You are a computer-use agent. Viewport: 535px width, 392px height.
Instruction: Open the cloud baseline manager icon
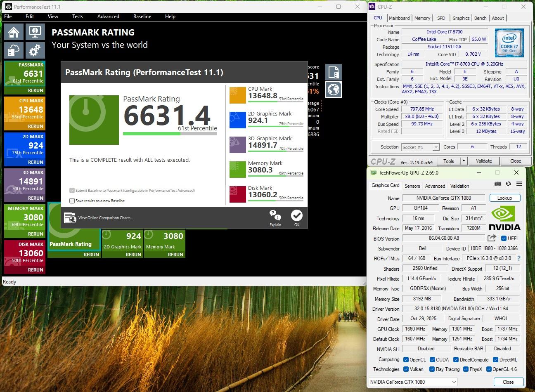click(x=13, y=50)
